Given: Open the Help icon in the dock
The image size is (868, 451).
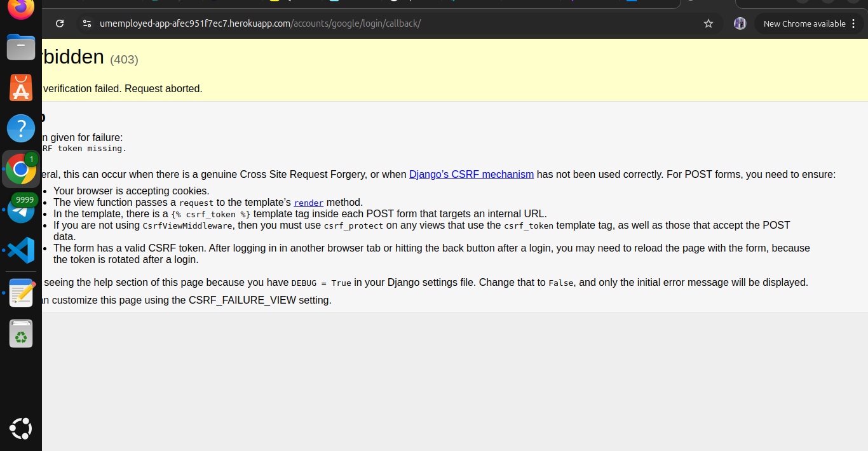Looking at the screenshot, I should click(21, 128).
